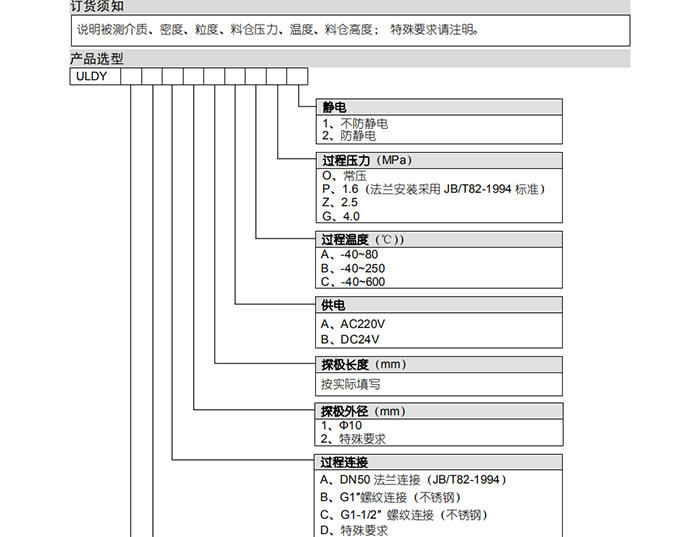The height and width of the screenshot is (537, 700).
Task: Select the B、DC24V power option
Action: [x=351, y=339]
